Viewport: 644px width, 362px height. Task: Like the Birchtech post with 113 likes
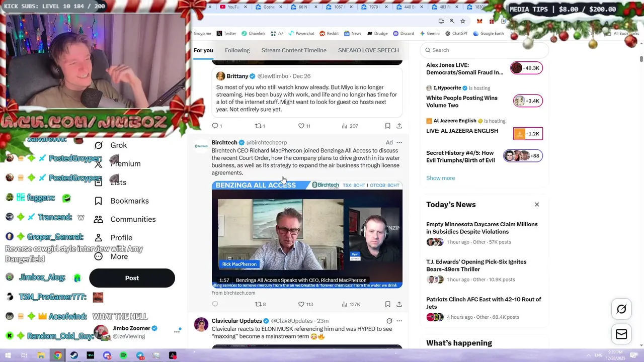(305, 304)
